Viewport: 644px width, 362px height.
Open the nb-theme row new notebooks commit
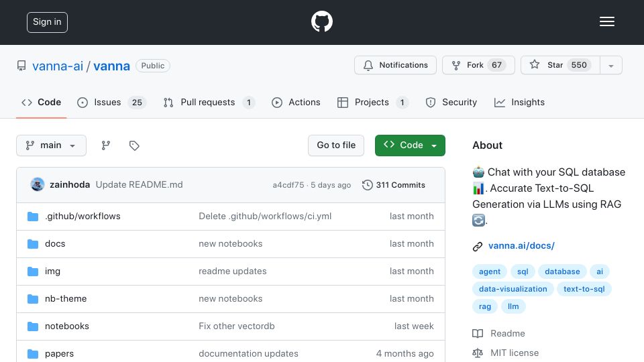230,299
